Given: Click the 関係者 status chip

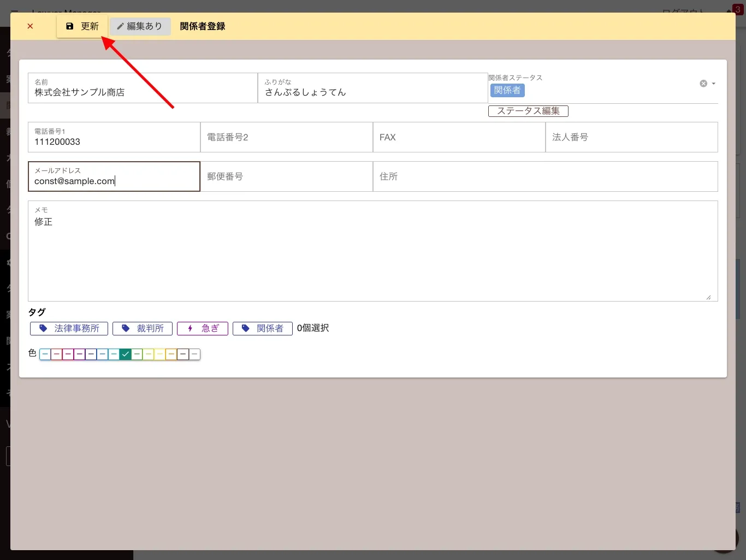Looking at the screenshot, I should [507, 90].
